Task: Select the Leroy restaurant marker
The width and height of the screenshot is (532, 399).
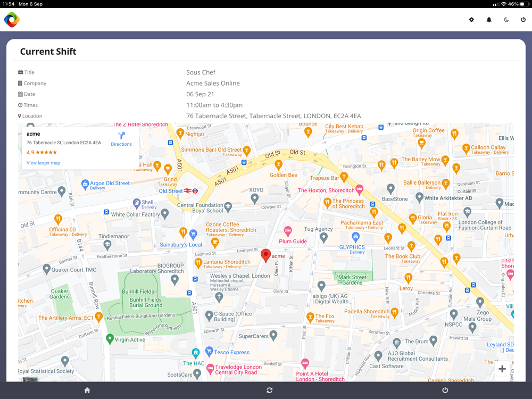Action: [x=408, y=278]
